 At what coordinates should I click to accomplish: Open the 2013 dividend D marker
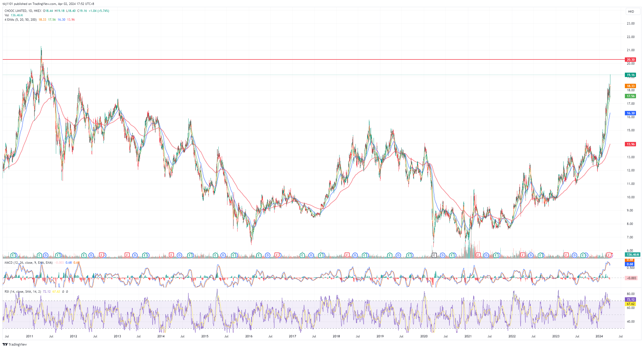(135, 255)
